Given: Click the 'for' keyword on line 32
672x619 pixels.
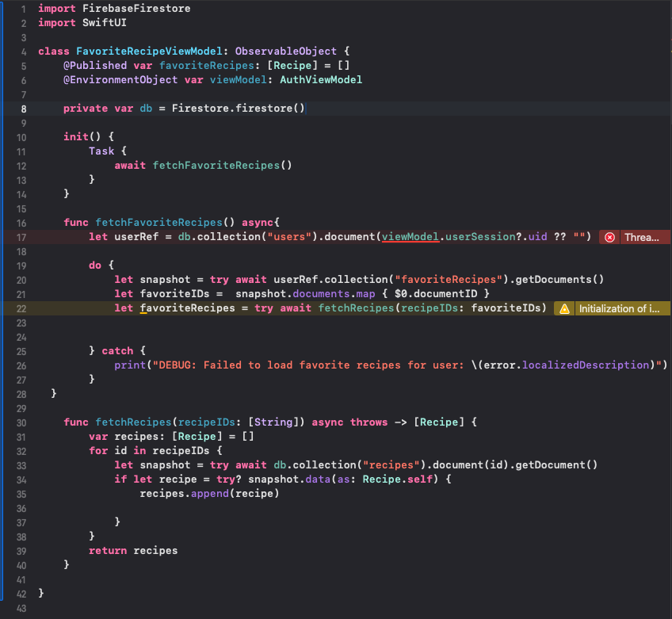Looking at the screenshot, I should (x=98, y=450).
